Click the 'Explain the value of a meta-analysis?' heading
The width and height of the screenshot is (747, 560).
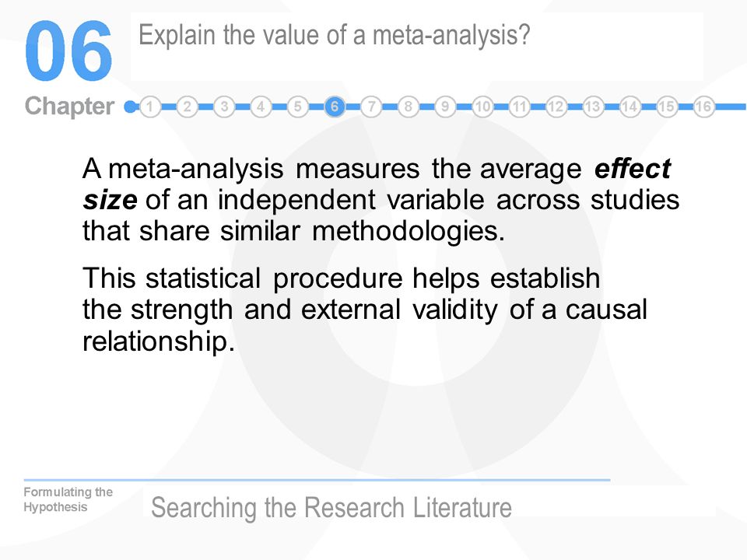pyautogui.click(x=334, y=36)
